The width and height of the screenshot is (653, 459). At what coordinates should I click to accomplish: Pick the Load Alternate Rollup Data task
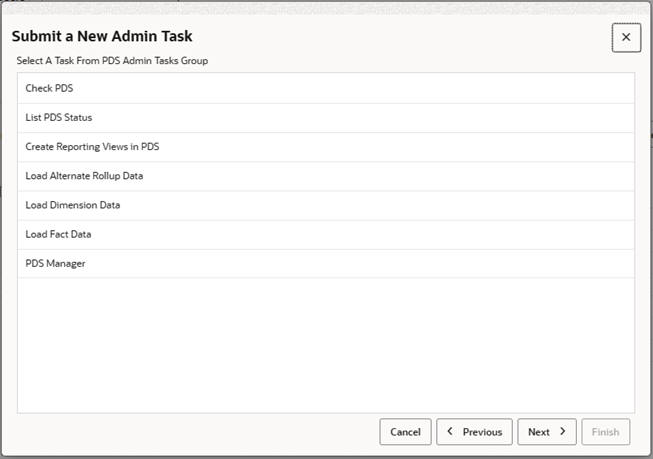(x=84, y=176)
